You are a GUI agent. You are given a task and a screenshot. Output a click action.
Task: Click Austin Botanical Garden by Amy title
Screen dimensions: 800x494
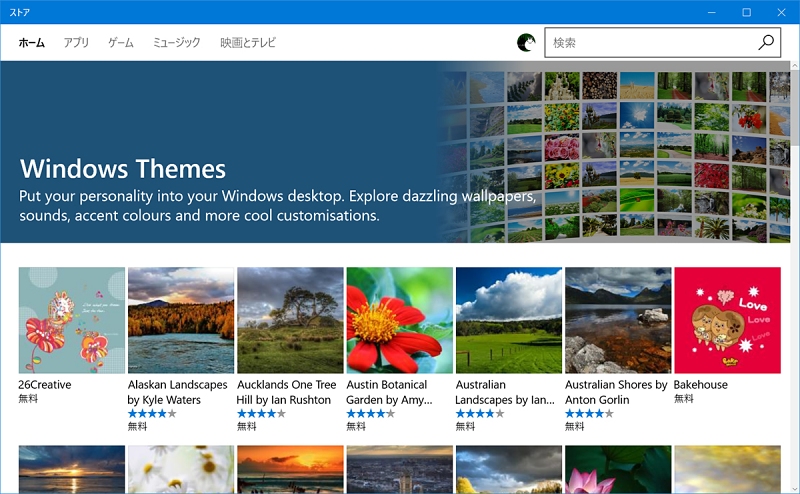click(x=389, y=392)
